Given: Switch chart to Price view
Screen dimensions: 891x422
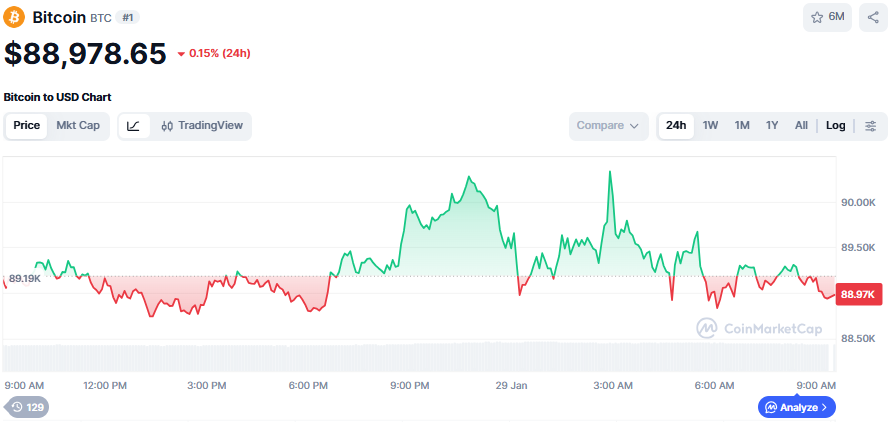Looking at the screenshot, I should tap(27, 126).
